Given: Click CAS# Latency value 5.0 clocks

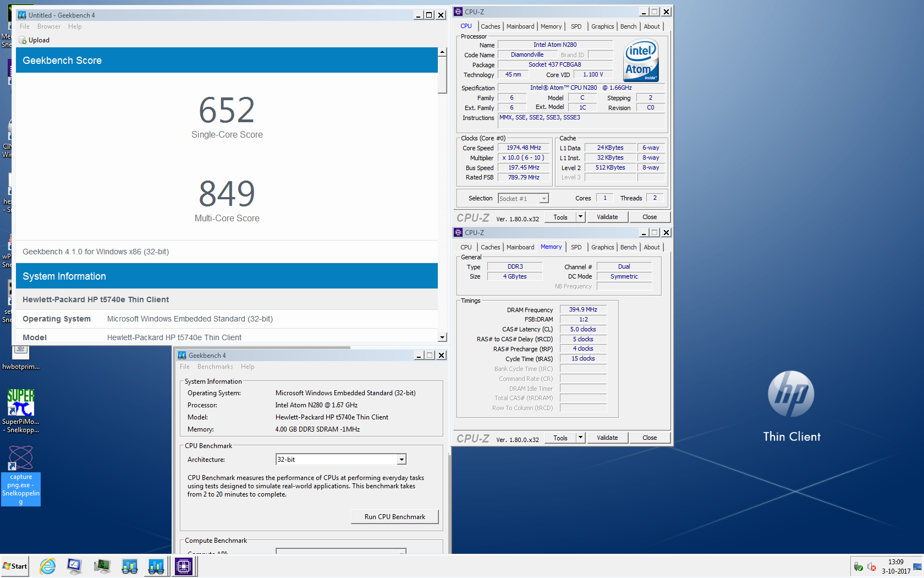Looking at the screenshot, I should (583, 329).
